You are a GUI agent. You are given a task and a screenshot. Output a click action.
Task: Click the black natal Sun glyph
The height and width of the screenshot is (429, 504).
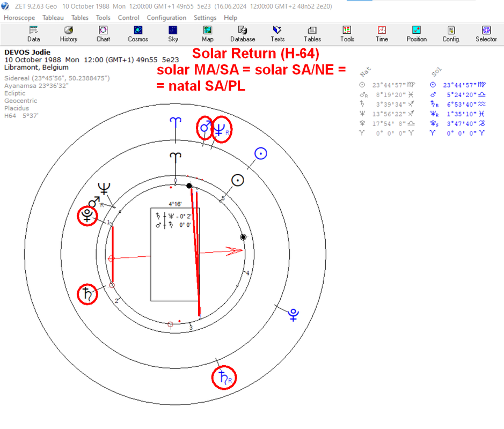(238, 181)
